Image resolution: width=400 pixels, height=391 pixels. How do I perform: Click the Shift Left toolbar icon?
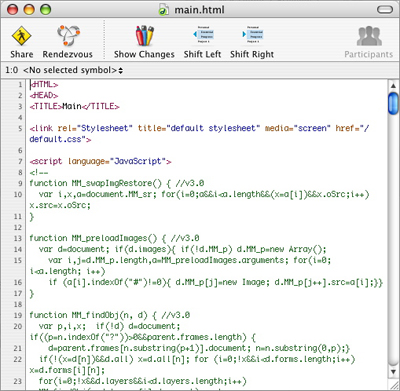(203, 34)
